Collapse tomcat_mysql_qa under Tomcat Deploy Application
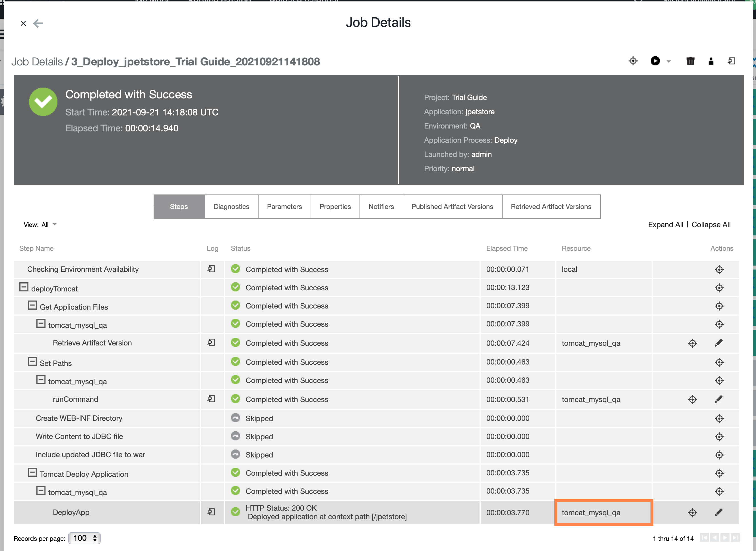This screenshot has height=551, width=756. tap(41, 491)
